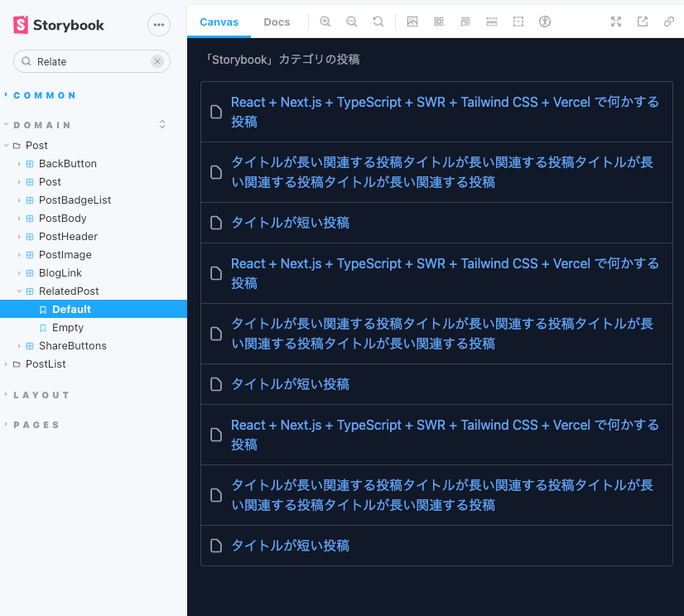Clear the Relate search field
The width and height of the screenshot is (684, 616).
pyautogui.click(x=157, y=61)
